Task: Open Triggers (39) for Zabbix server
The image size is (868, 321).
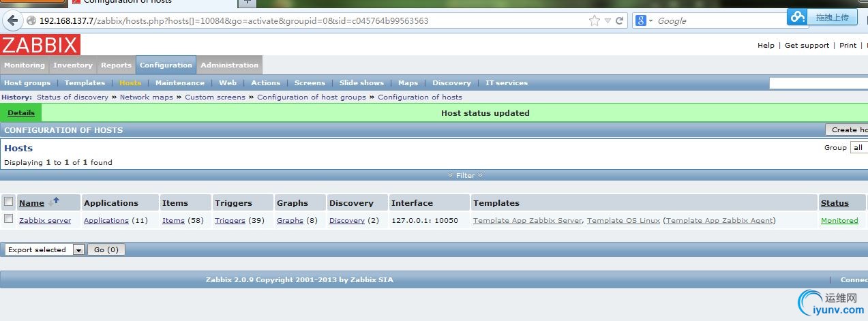Action: tap(230, 221)
